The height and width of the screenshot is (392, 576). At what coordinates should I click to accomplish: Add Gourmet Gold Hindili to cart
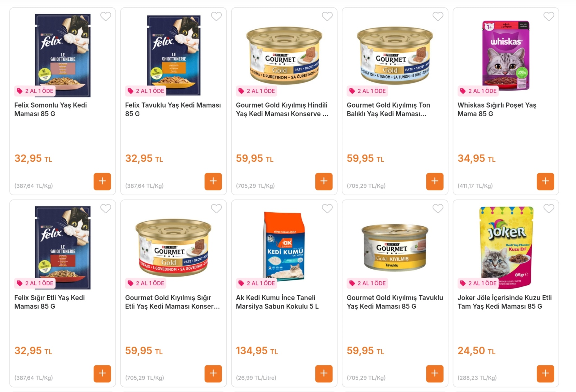pyautogui.click(x=324, y=181)
